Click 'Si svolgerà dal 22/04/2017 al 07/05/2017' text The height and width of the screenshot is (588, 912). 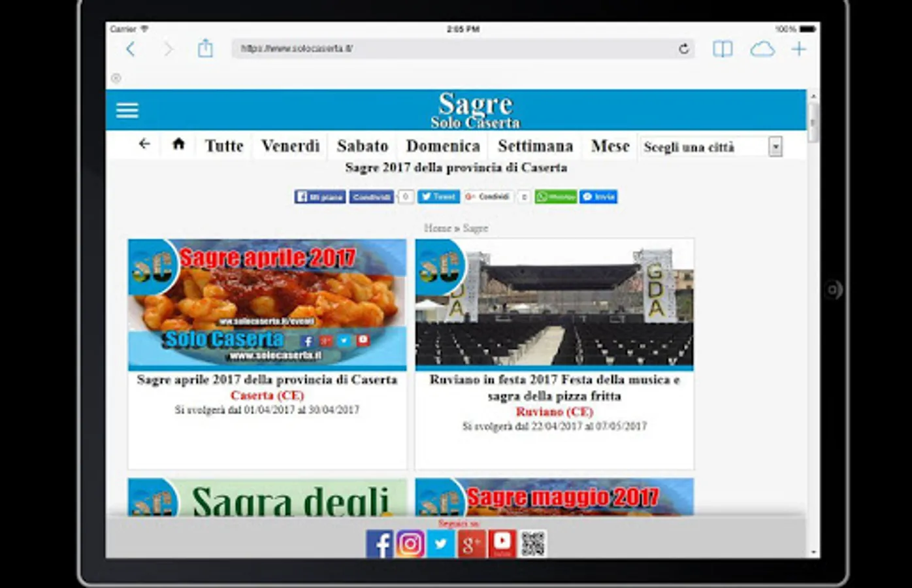[555, 427]
